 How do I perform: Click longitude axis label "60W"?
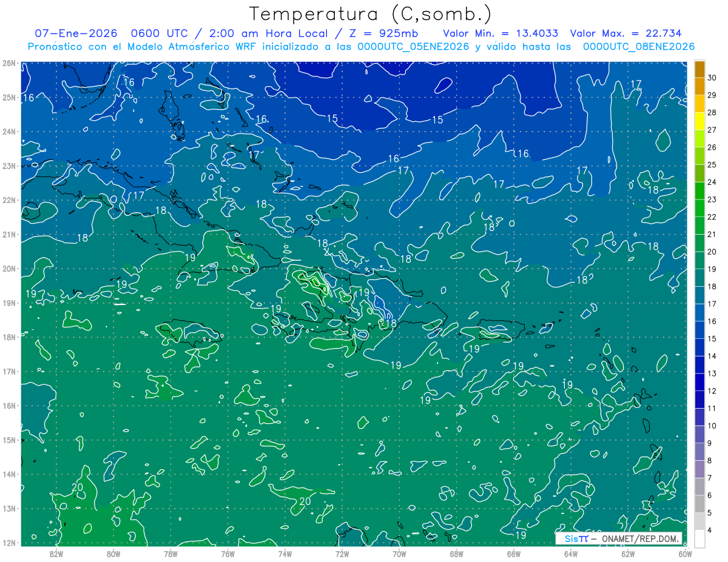tap(685, 554)
